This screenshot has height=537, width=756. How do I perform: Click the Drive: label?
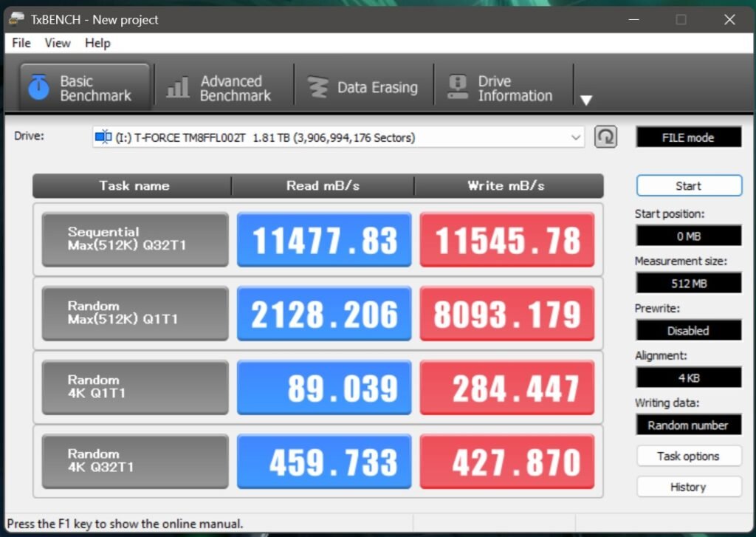click(29, 136)
